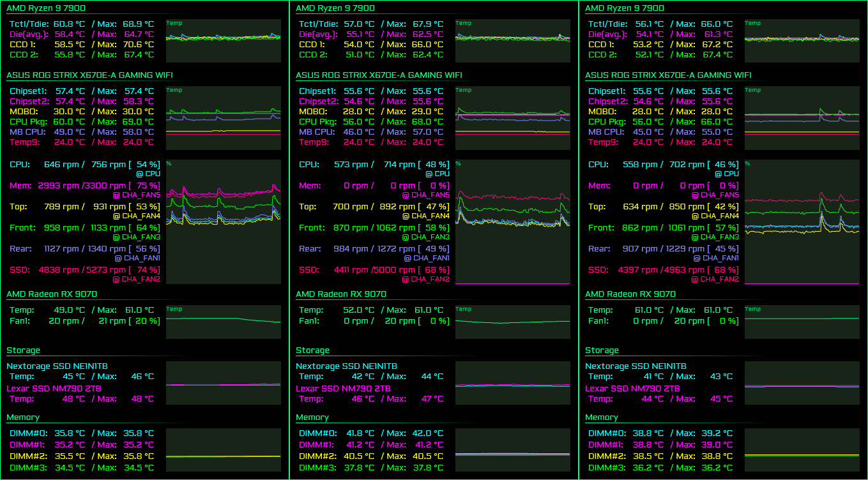868x480 pixels.
Task: Select the Radeon Temp reading 52.0 °C
Action: (360, 310)
